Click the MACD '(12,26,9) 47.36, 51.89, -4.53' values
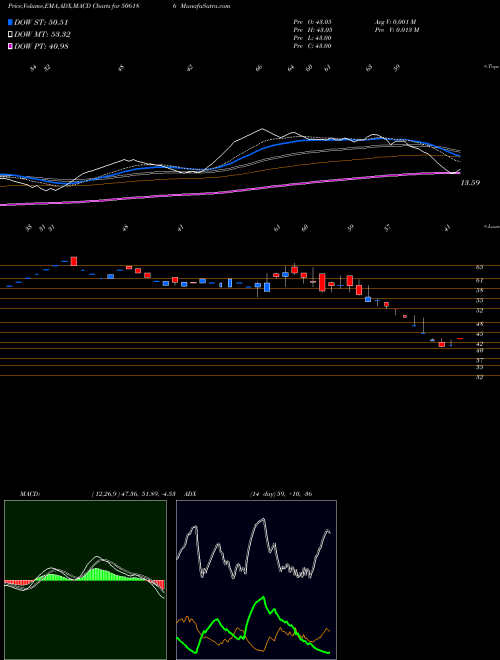Image resolution: width=500 pixels, height=660 pixels. (133, 494)
